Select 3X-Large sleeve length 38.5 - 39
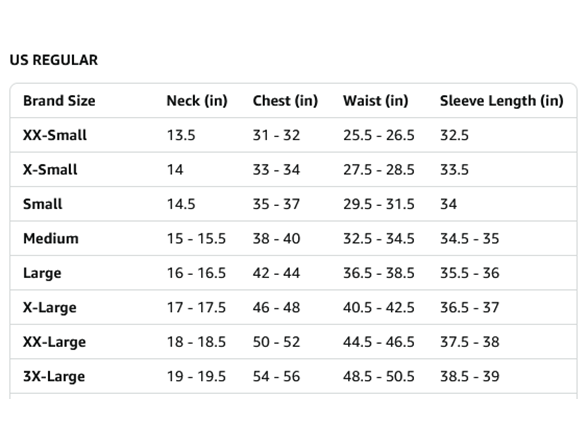588x441 pixels. click(x=470, y=376)
